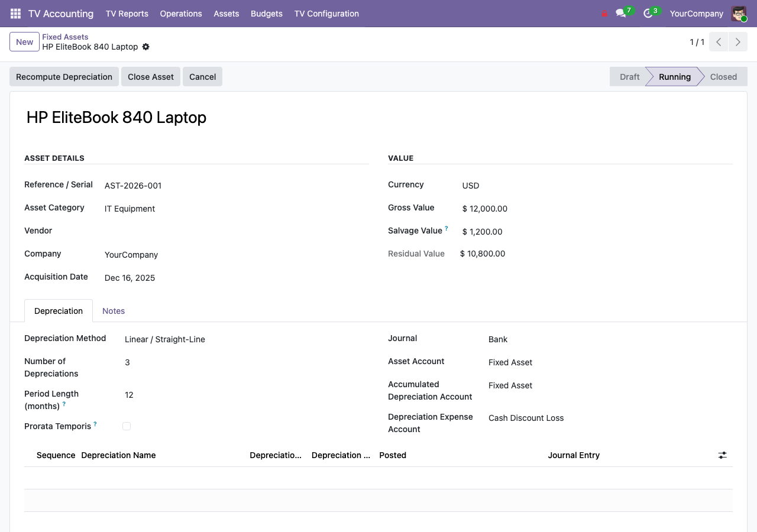This screenshot has height=532, width=757.
Task: Click the Close Asset button
Action: click(x=151, y=77)
